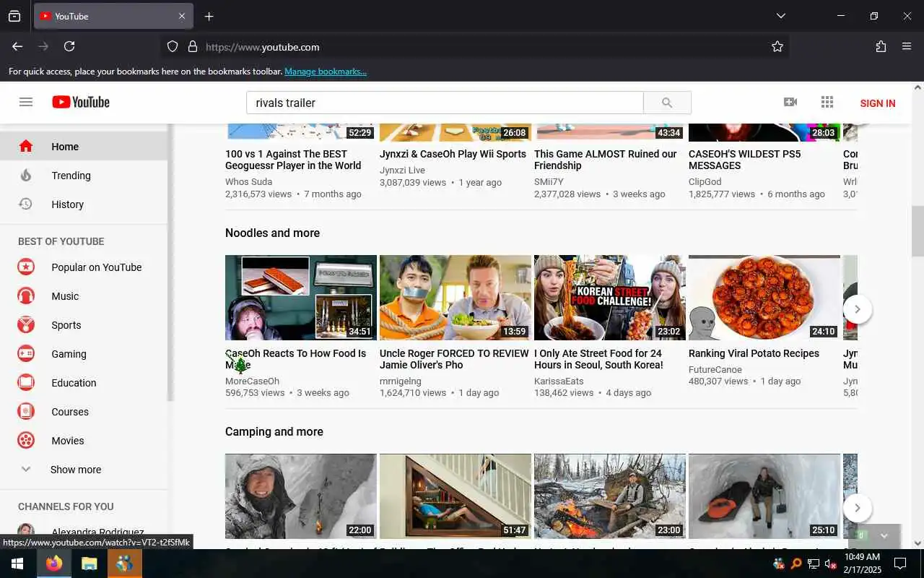Click the Home icon in sidebar
The height and width of the screenshot is (578, 924).
[26, 147]
